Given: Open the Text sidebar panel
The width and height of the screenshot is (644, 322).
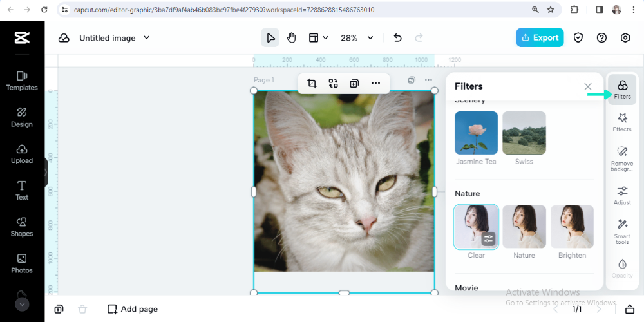Looking at the screenshot, I should click(x=22, y=191).
